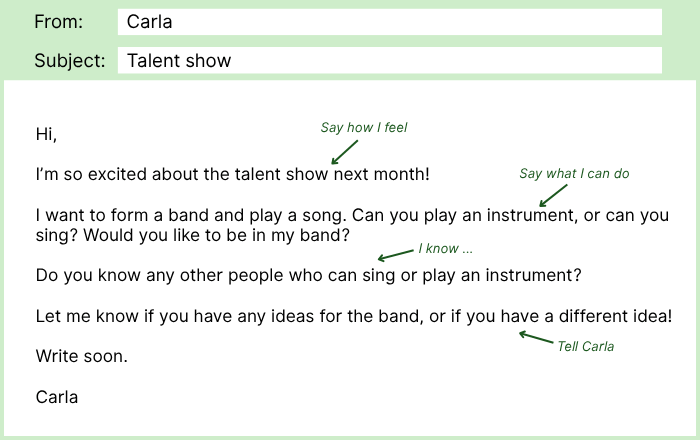Click the arrow beside 'I know ...'

(x=394, y=253)
